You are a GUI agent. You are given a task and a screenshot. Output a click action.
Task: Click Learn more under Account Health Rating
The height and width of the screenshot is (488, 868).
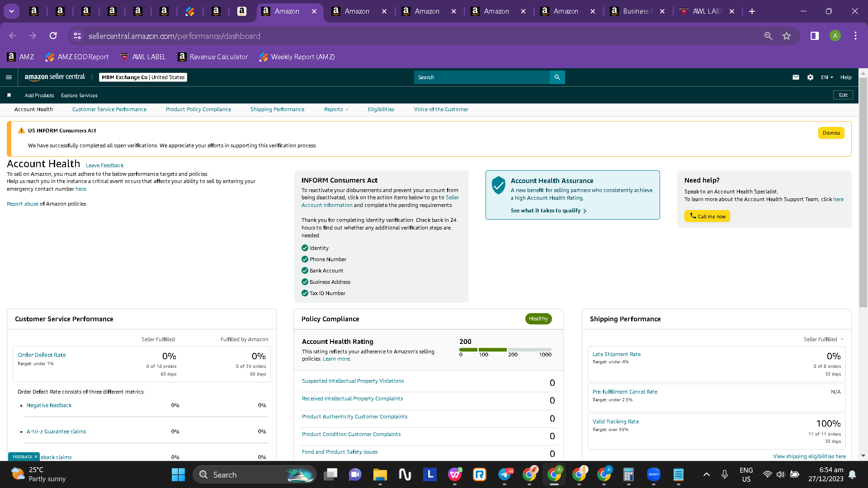tap(336, 359)
